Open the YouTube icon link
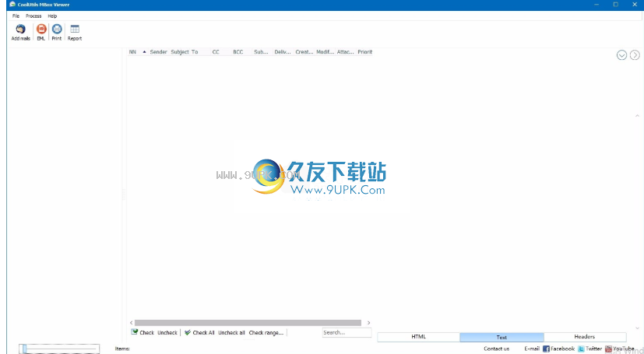 [x=608, y=349]
